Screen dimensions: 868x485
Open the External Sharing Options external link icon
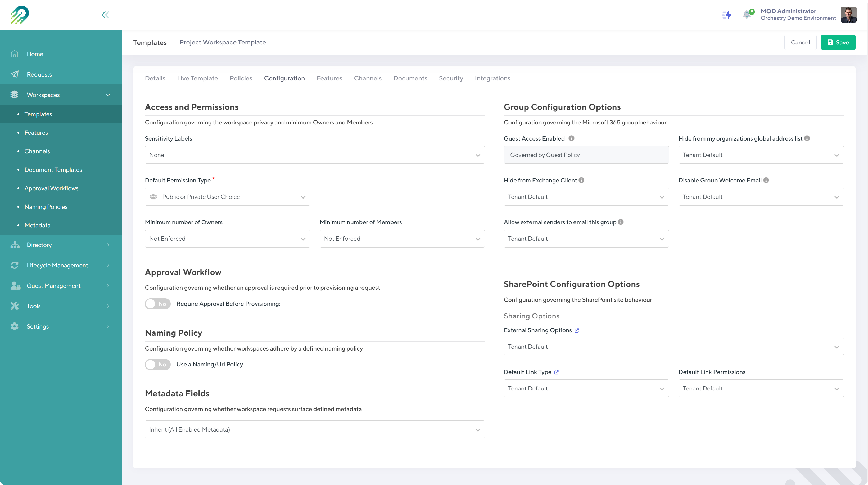[577, 330]
